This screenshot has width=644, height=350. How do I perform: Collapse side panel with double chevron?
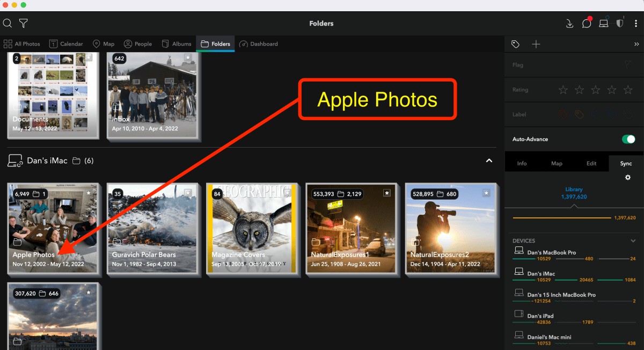(x=636, y=44)
